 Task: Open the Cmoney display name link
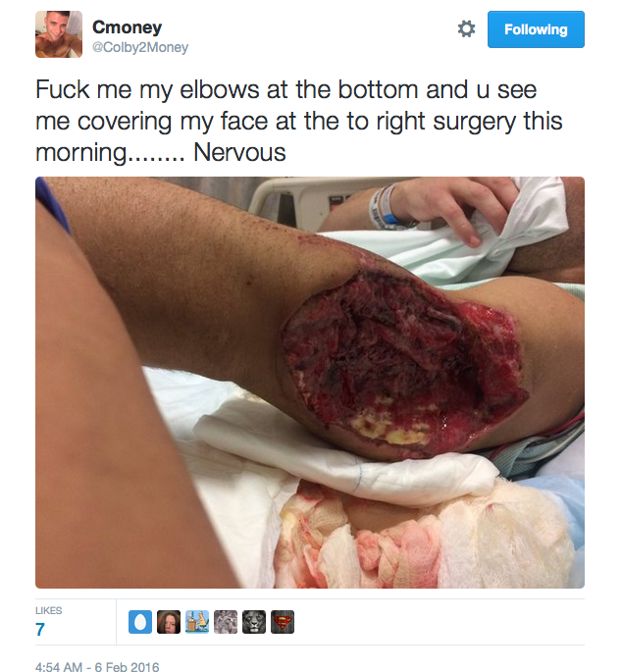pyautogui.click(x=127, y=27)
